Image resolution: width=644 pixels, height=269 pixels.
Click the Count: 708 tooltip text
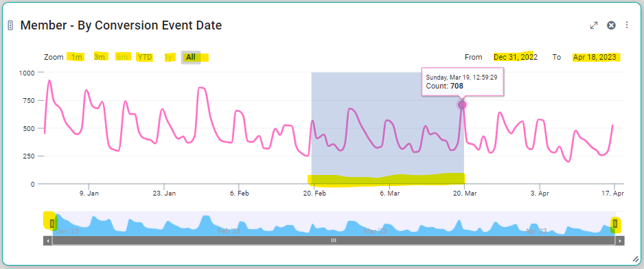tap(444, 86)
